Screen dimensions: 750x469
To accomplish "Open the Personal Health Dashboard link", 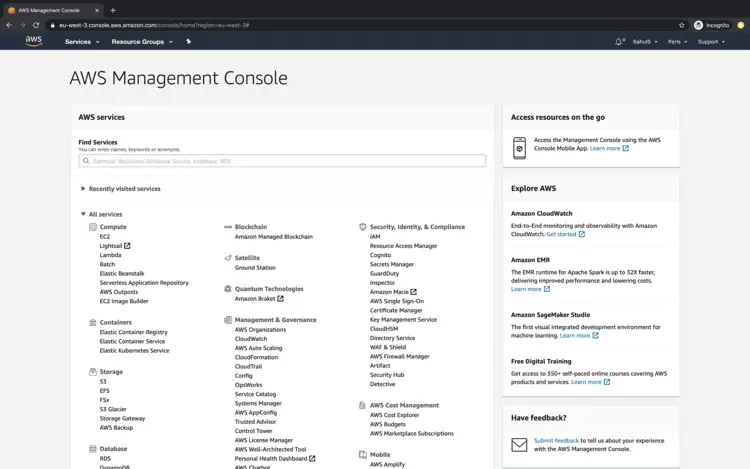I will pyautogui.click(x=271, y=458).
